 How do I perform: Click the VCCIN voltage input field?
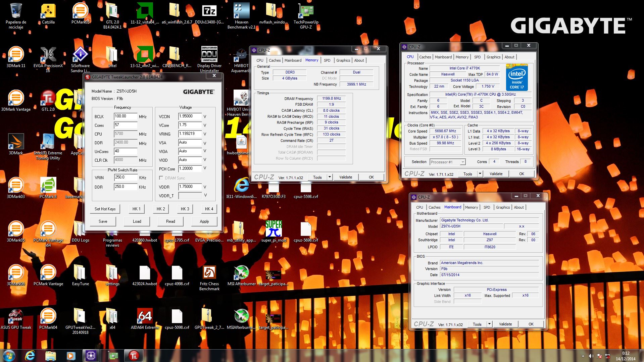[x=190, y=116]
